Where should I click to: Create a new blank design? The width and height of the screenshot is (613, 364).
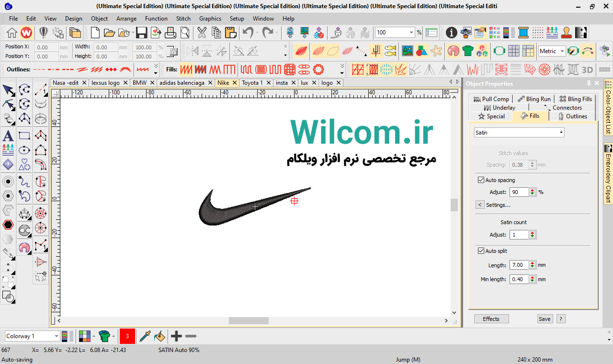[x=95, y=33]
